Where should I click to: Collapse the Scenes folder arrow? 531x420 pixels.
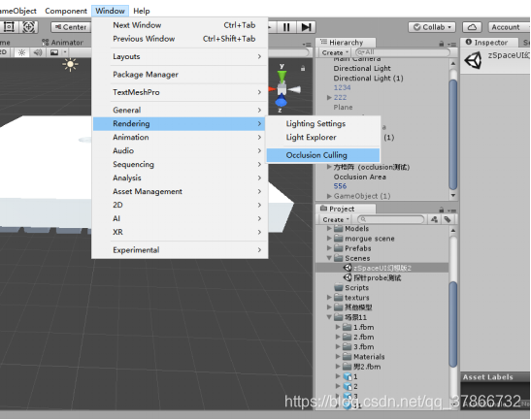point(329,258)
